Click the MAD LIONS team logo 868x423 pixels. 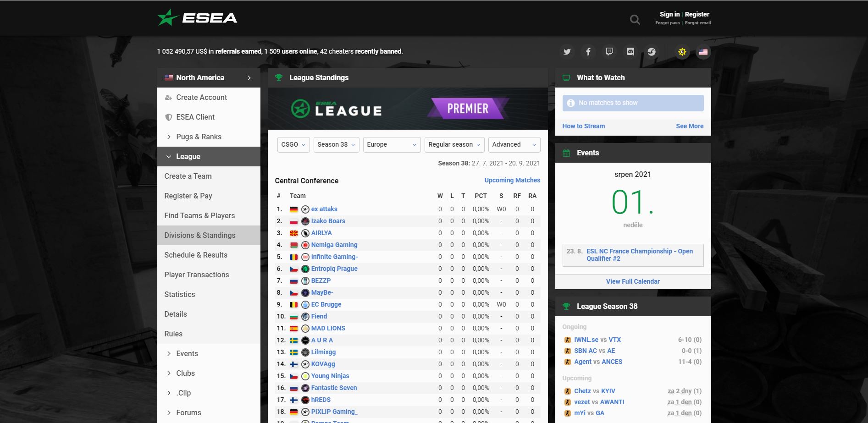[x=305, y=329]
